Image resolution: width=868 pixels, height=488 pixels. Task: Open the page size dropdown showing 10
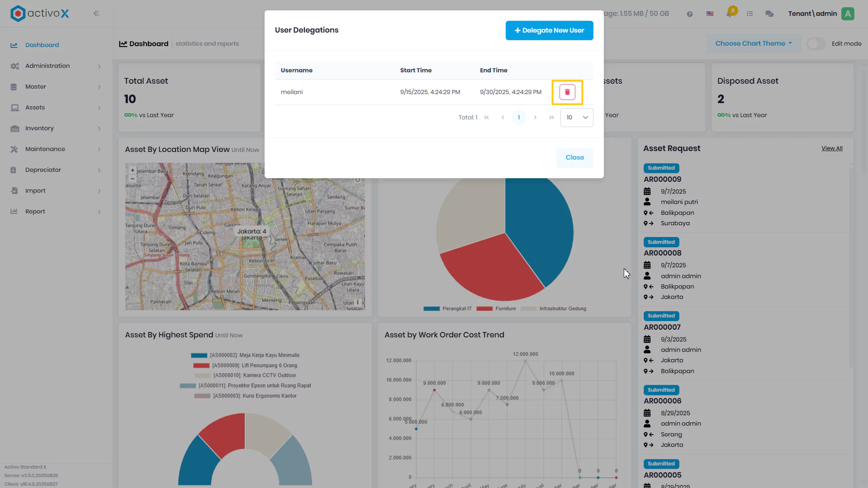[x=577, y=118]
